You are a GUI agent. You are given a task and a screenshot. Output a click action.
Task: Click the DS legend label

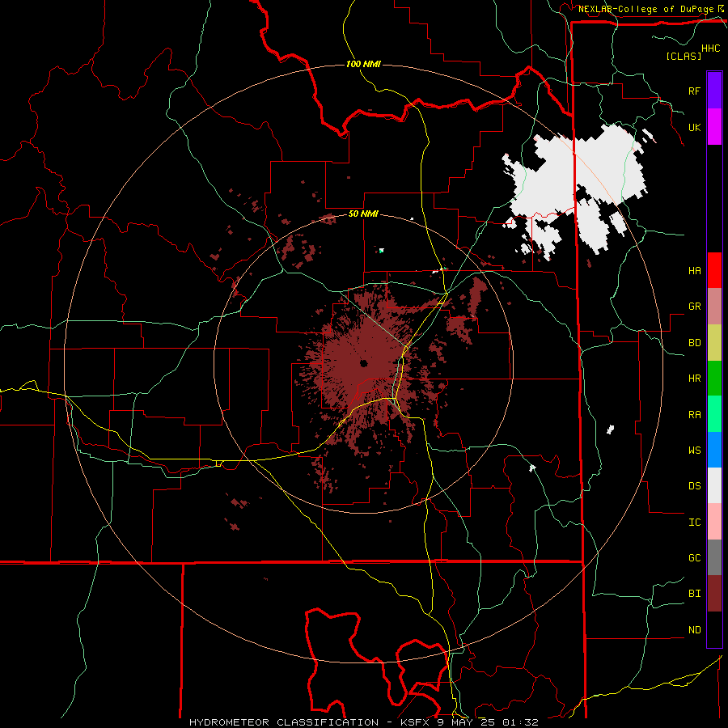694,486
